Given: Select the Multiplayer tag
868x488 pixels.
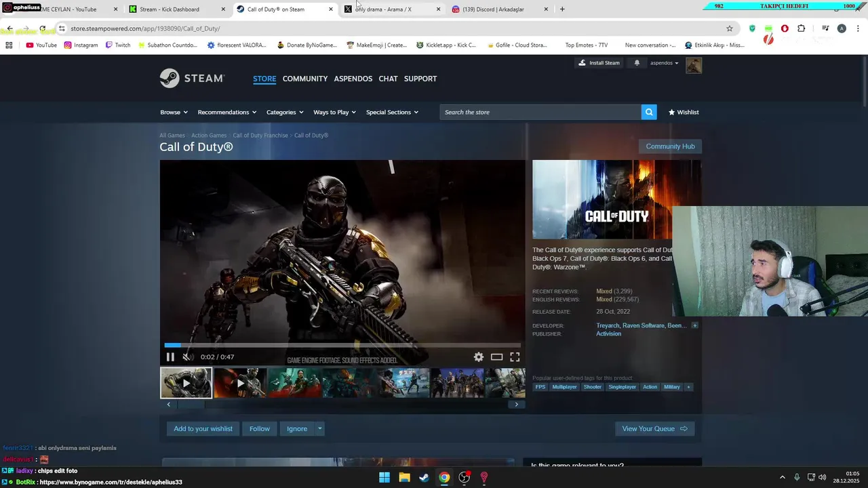Looking at the screenshot, I should point(564,387).
